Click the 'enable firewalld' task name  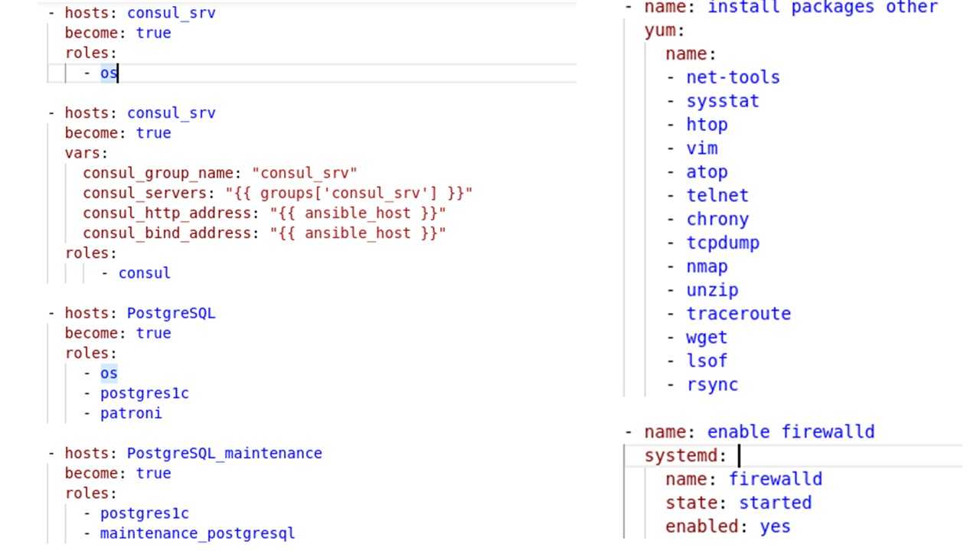(828, 432)
